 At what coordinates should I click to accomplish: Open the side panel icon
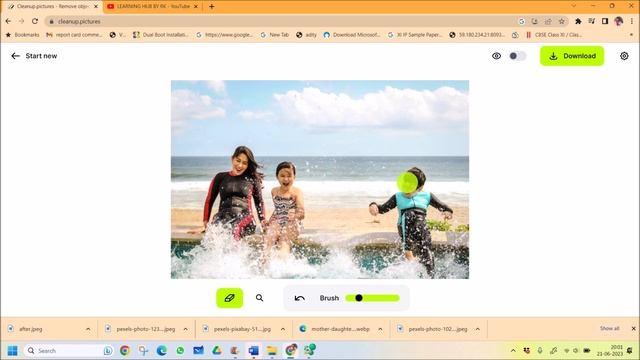pos(605,21)
